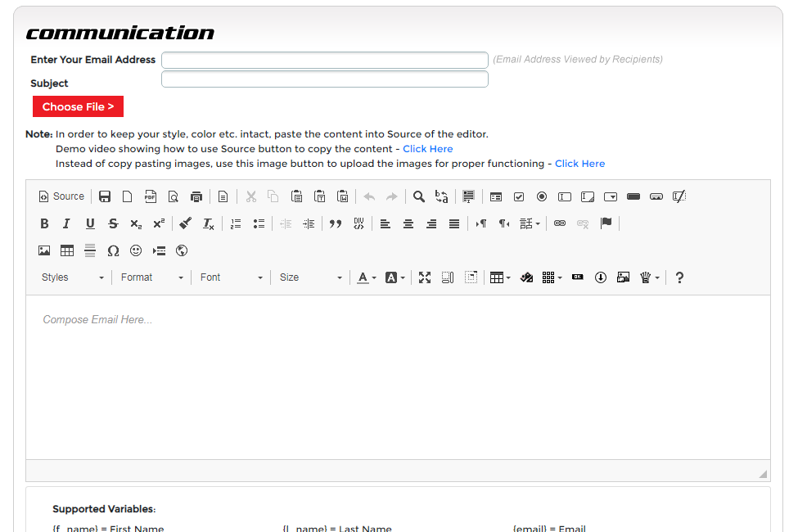This screenshot has width=798, height=532.
Task: Open the Find magnifier tool
Action: (418, 196)
